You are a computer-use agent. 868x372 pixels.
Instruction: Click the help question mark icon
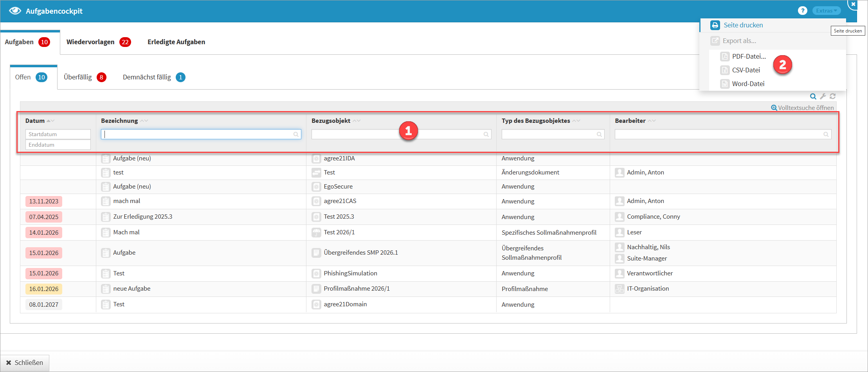(802, 11)
